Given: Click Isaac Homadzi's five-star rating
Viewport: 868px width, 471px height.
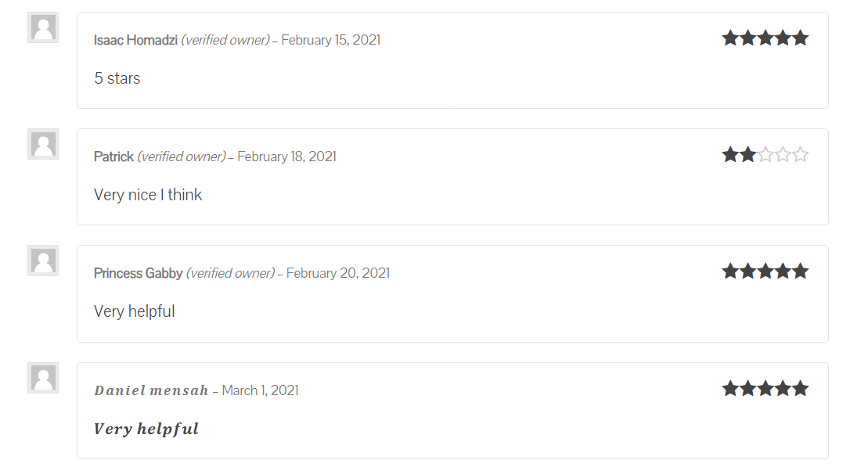Looking at the screenshot, I should click(x=765, y=38).
